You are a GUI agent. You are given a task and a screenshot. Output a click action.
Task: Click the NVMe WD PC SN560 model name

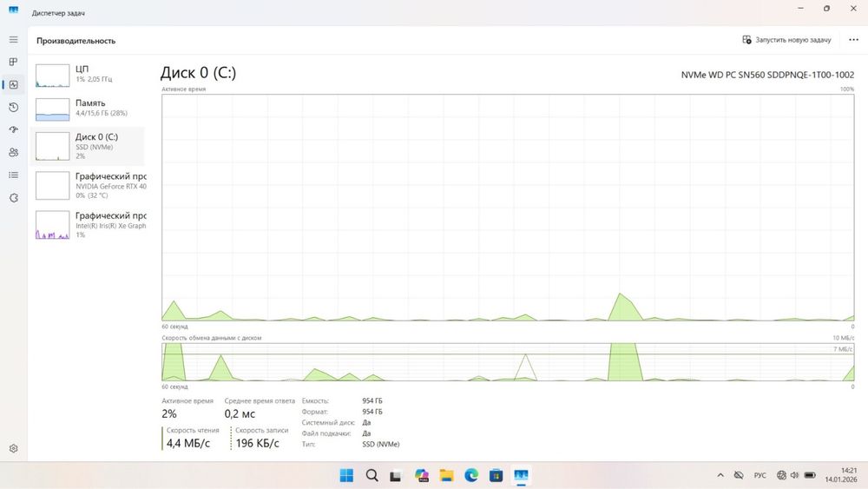pos(767,75)
